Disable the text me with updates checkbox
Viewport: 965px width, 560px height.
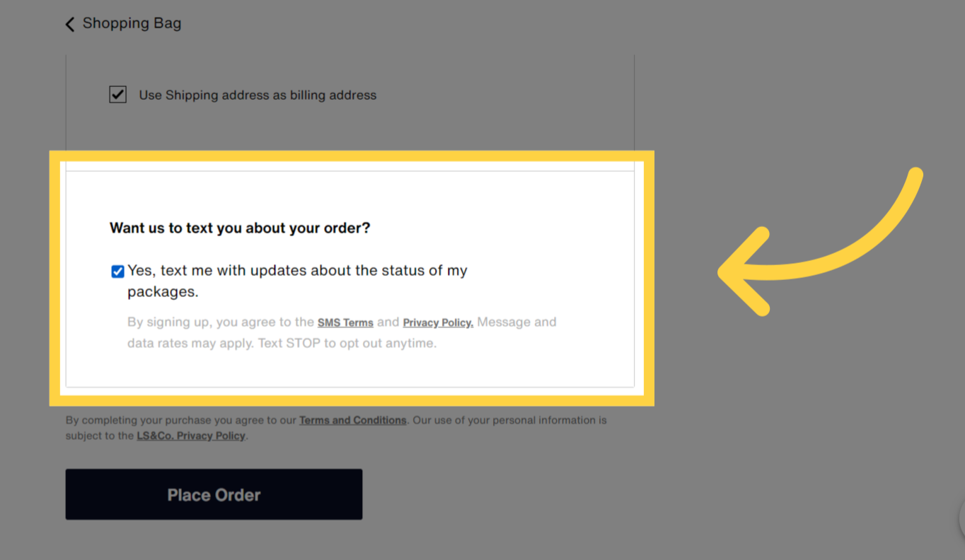coord(118,272)
